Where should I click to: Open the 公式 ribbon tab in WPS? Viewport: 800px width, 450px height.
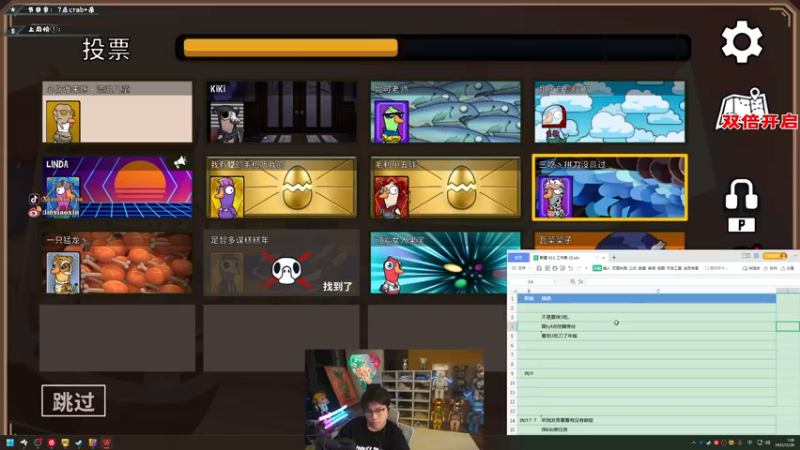(x=633, y=268)
